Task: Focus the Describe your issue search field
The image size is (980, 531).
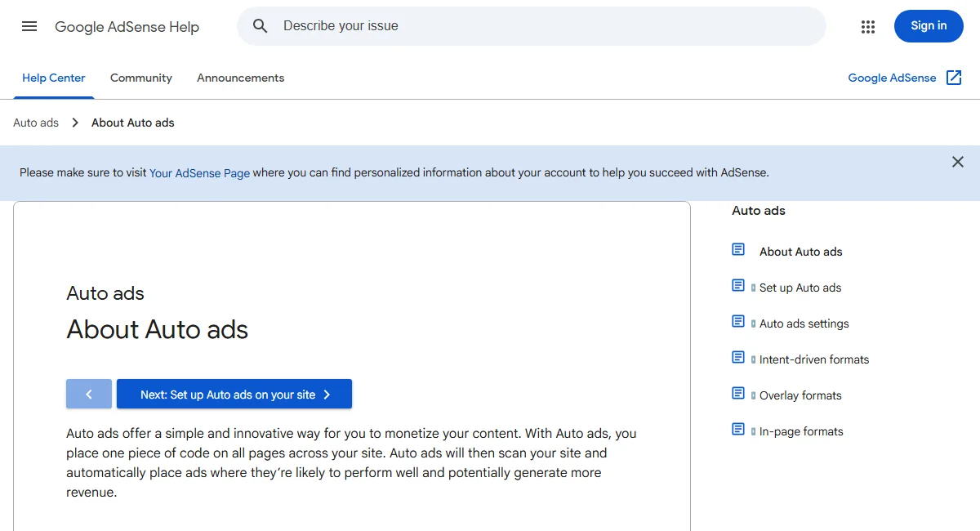Action: [x=531, y=26]
